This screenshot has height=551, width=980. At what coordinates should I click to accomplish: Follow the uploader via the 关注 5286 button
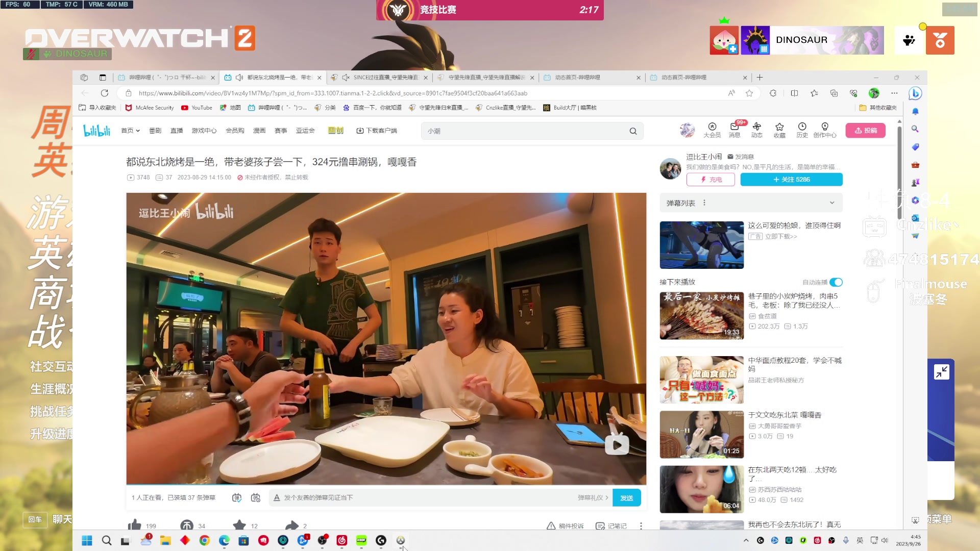tap(791, 180)
